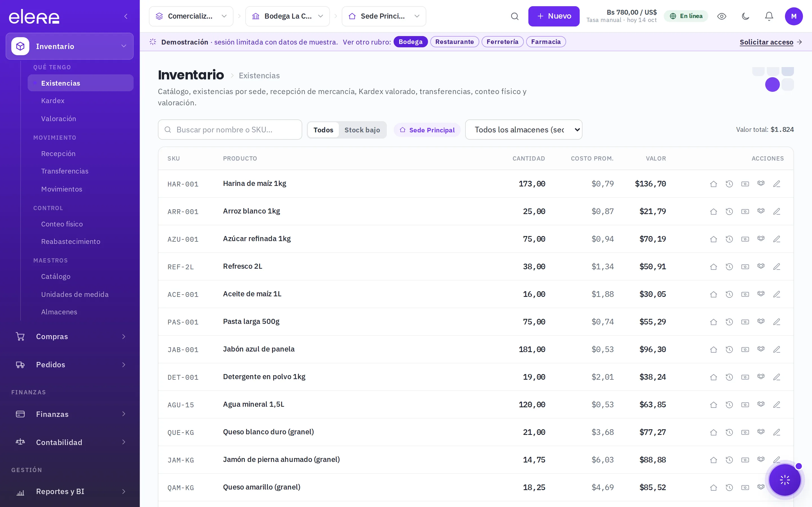812x507 pixels.
Task: Click the cubes icon for Aceite de maíz 1L
Action: coord(761,294)
